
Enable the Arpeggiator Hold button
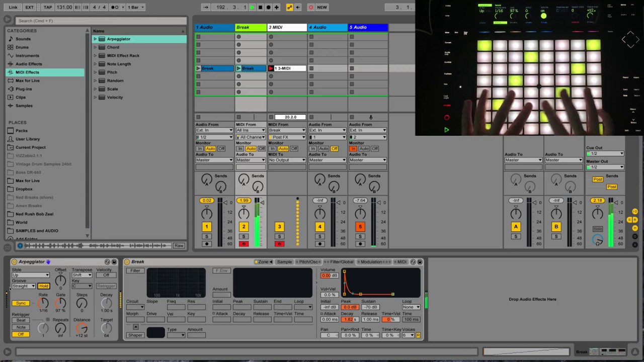click(x=44, y=286)
